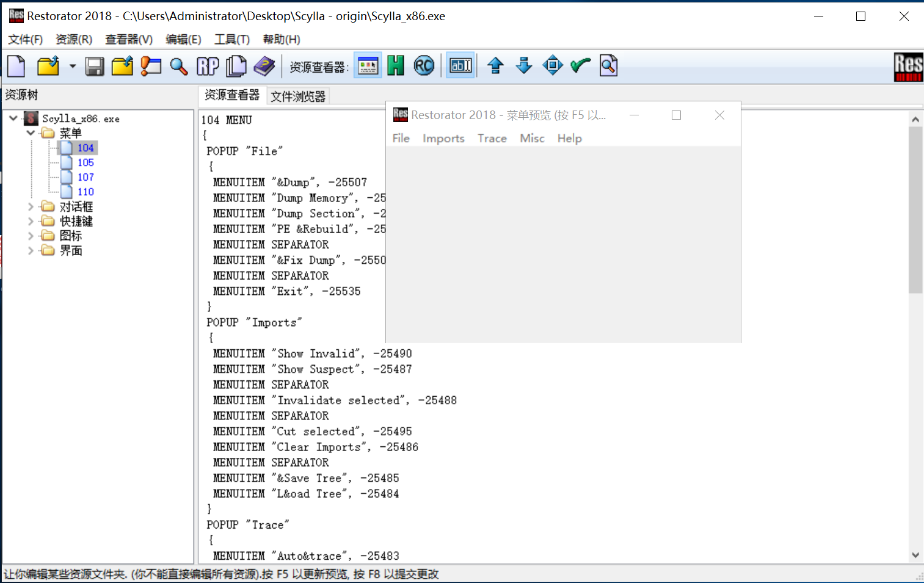
Task: Click the magnifying glass Find icon
Action: click(179, 66)
